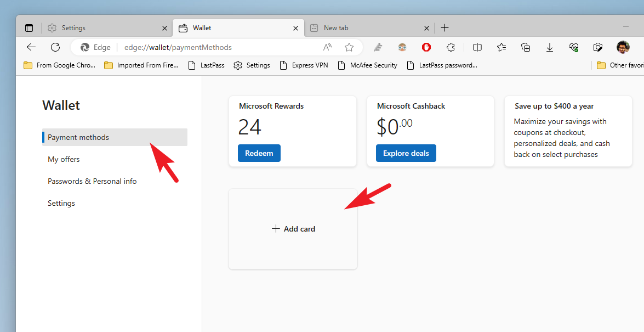Click the Wallet heading text
Viewport: 644px width, 332px height.
coord(61,105)
